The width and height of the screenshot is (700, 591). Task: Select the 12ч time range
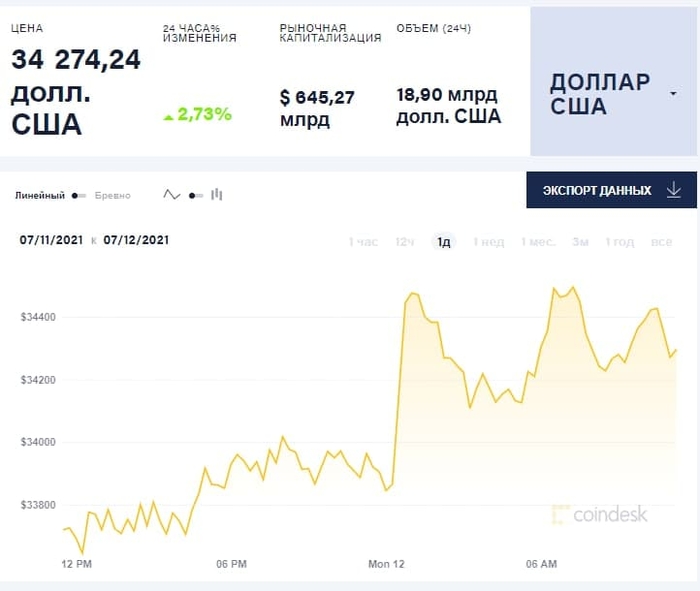coord(405,242)
